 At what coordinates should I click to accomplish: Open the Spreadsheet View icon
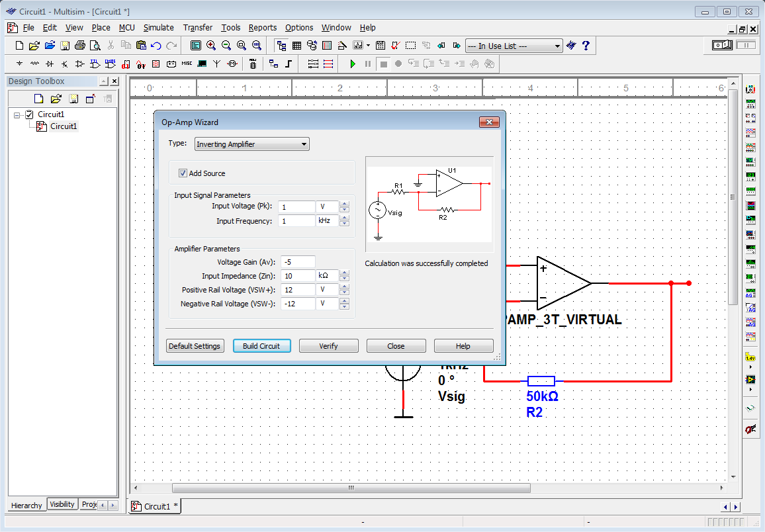[296, 46]
